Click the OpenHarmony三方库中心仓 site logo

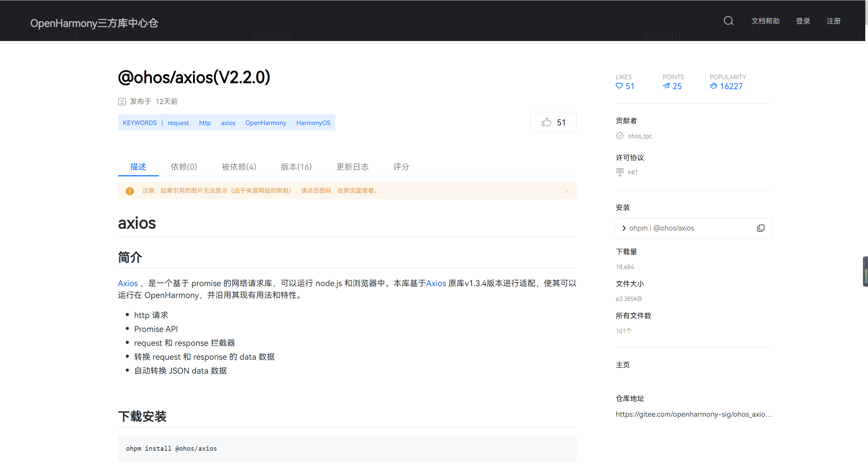click(x=94, y=23)
